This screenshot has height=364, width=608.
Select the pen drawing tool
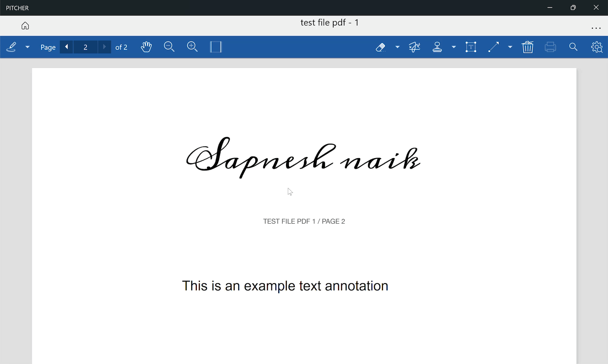[x=12, y=47]
